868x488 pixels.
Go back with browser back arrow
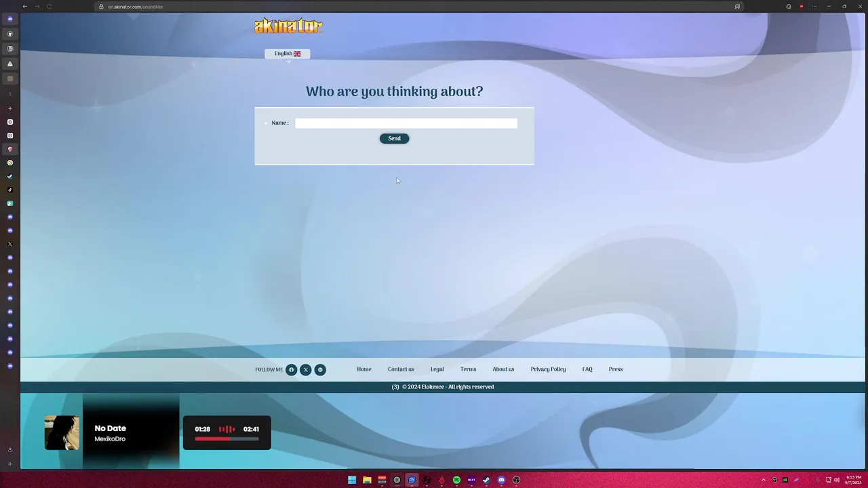pos(25,7)
